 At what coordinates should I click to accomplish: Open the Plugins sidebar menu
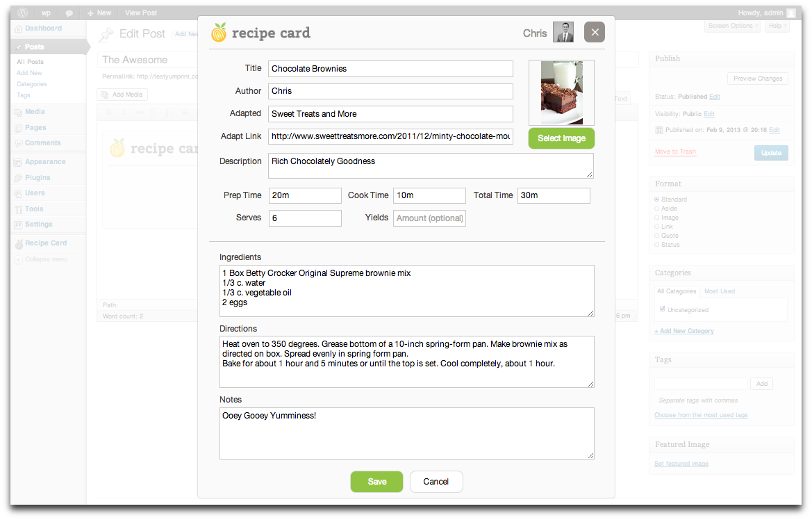[38, 177]
